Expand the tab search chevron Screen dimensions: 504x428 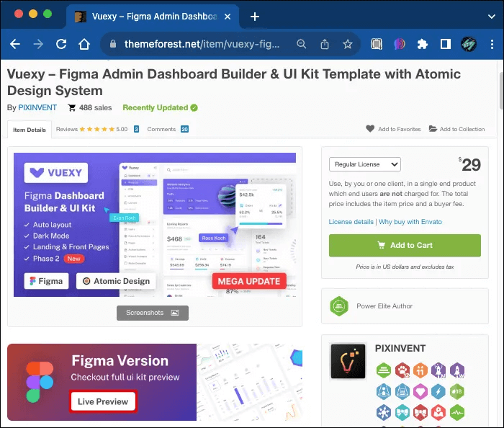[x=492, y=16]
